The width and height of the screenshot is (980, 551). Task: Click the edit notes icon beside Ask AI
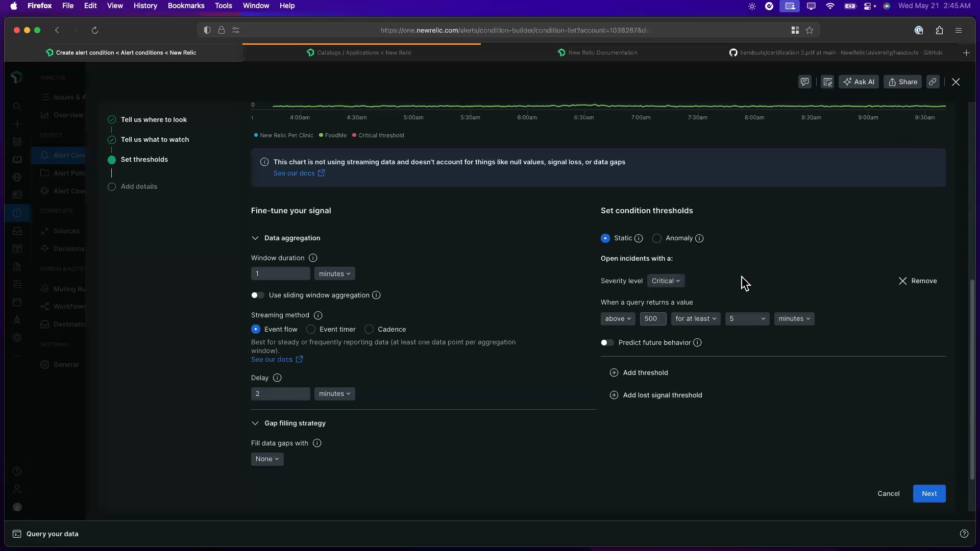[827, 82]
